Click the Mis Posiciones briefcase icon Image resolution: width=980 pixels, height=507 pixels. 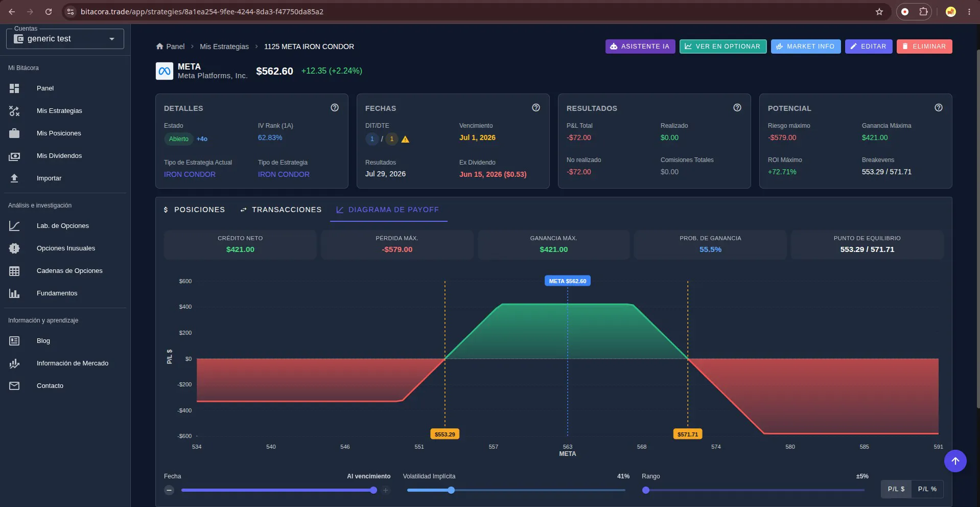14,133
